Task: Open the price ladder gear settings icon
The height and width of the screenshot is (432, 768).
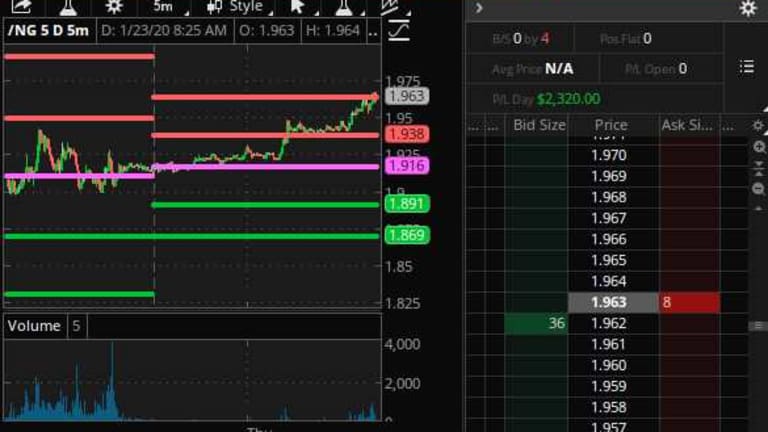Action: (758, 126)
